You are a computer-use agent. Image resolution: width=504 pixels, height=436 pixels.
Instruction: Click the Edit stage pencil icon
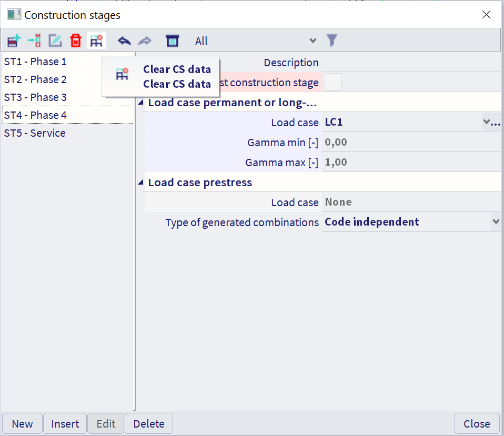point(55,40)
